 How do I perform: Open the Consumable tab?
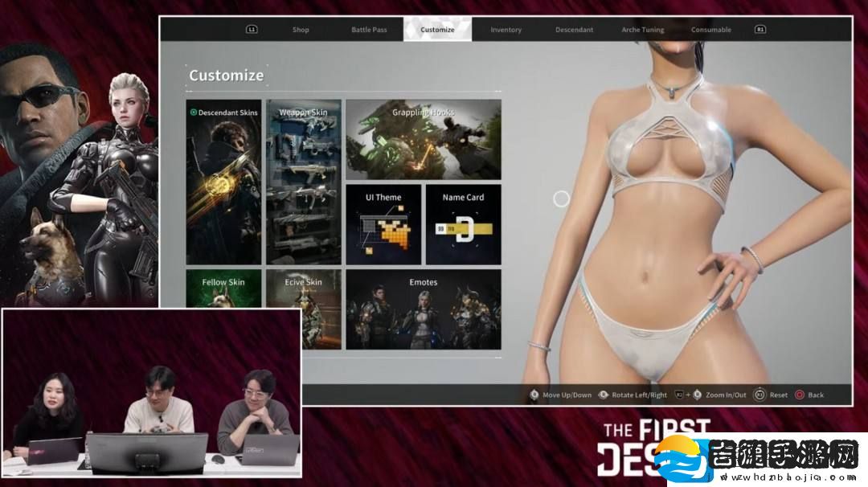pos(711,30)
